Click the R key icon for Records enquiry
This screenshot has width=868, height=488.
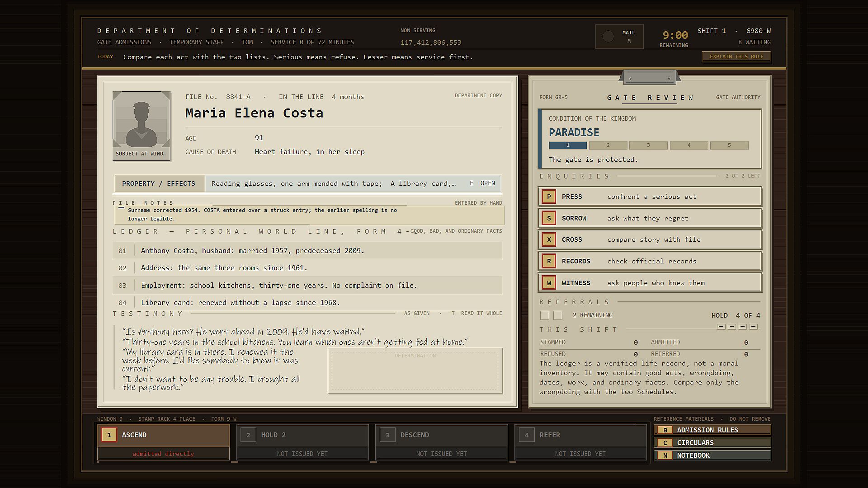(549, 261)
